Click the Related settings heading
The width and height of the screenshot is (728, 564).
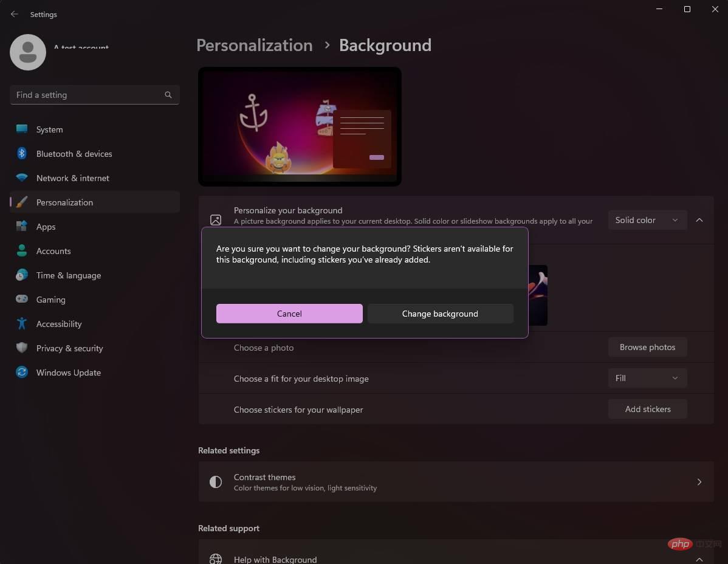click(229, 450)
